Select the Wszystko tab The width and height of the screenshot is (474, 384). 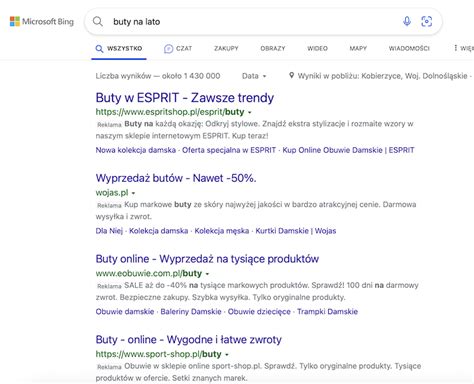(x=119, y=49)
